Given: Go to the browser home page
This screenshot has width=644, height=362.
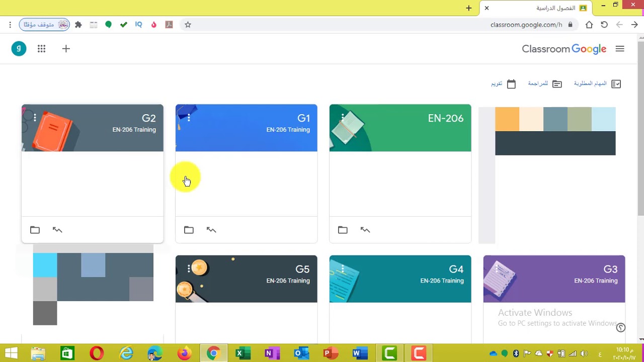Looking at the screenshot, I should (x=589, y=25).
